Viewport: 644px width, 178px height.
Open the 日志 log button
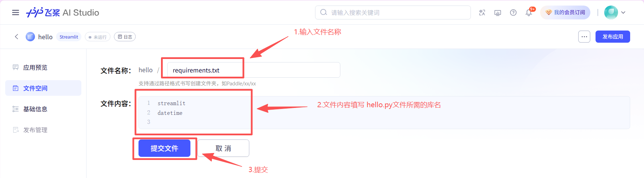click(125, 37)
